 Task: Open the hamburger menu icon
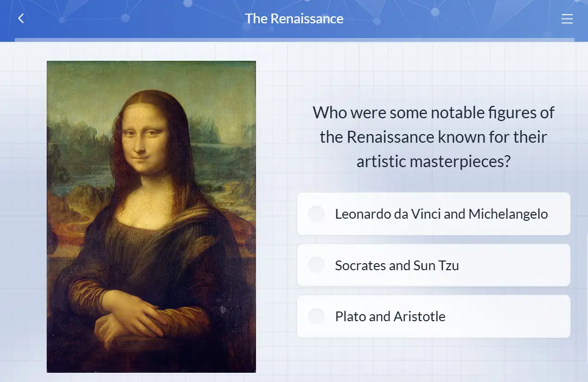point(567,19)
